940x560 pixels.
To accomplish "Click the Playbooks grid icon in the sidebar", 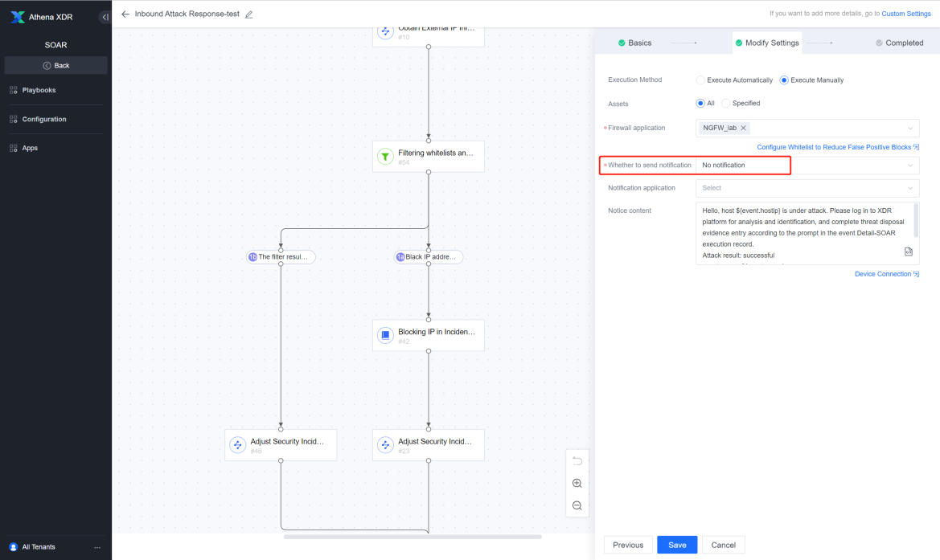I will 13,90.
